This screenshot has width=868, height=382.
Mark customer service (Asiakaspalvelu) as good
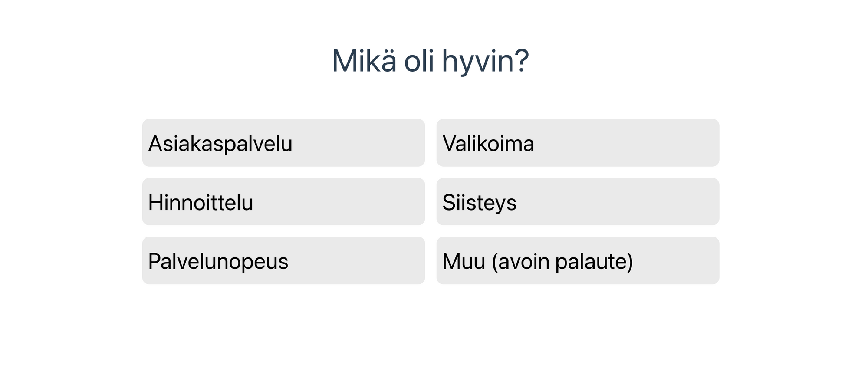pos(283,143)
